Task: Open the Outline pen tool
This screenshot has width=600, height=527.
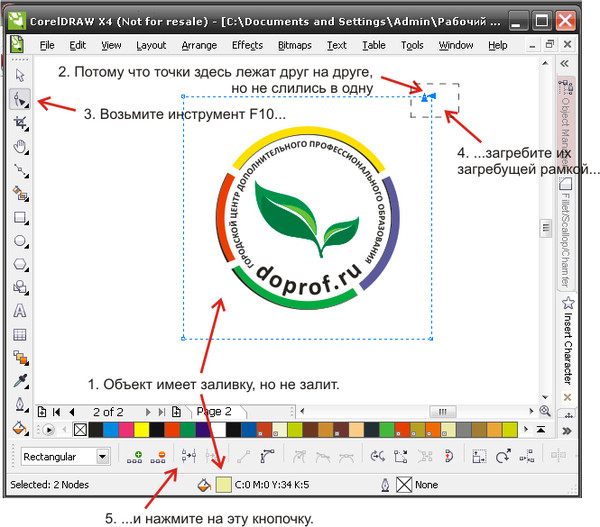Action: (20, 405)
